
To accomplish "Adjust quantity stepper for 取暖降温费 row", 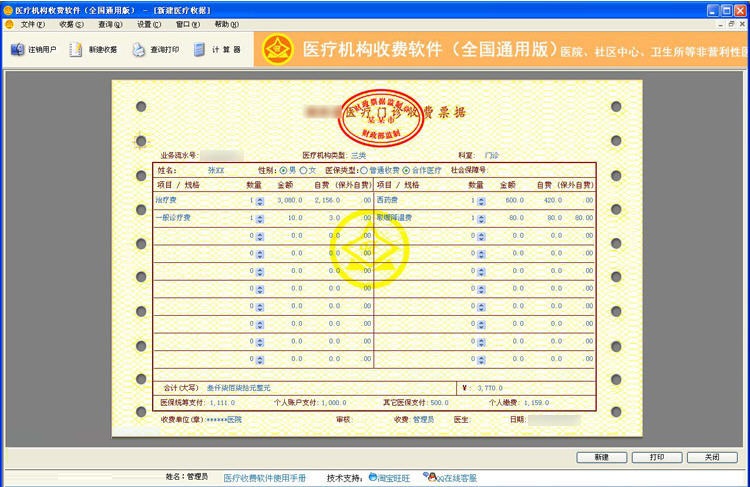I will (481, 219).
